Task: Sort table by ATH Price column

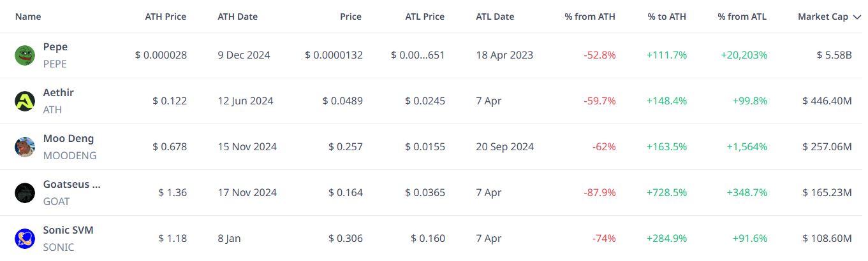Action: [166, 17]
